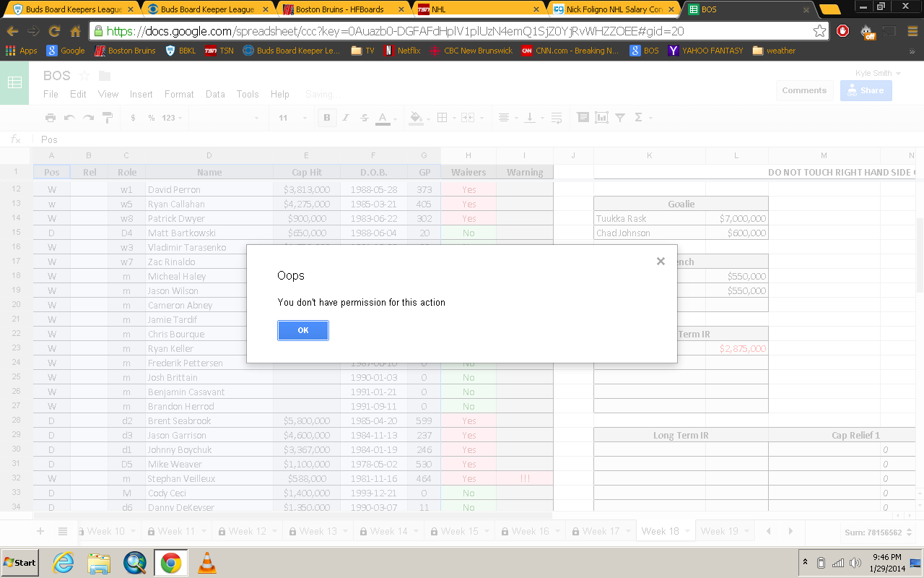Image resolution: width=924 pixels, height=578 pixels.
Task: Select the paint format roller icon
Action: (108, 118)
